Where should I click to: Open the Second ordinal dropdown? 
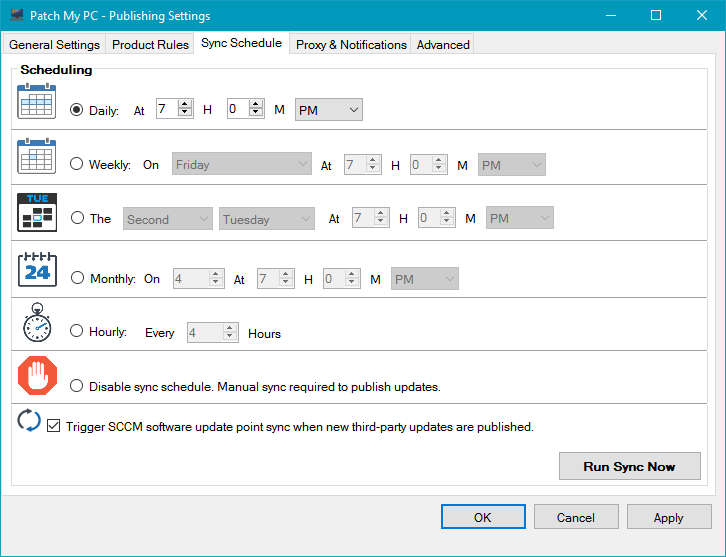point(168,219)
